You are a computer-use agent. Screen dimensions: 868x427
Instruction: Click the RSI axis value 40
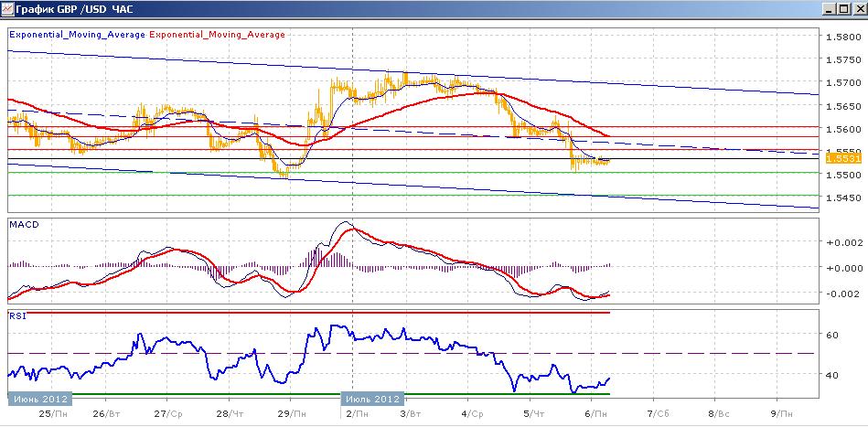click(x=831, y=375)
